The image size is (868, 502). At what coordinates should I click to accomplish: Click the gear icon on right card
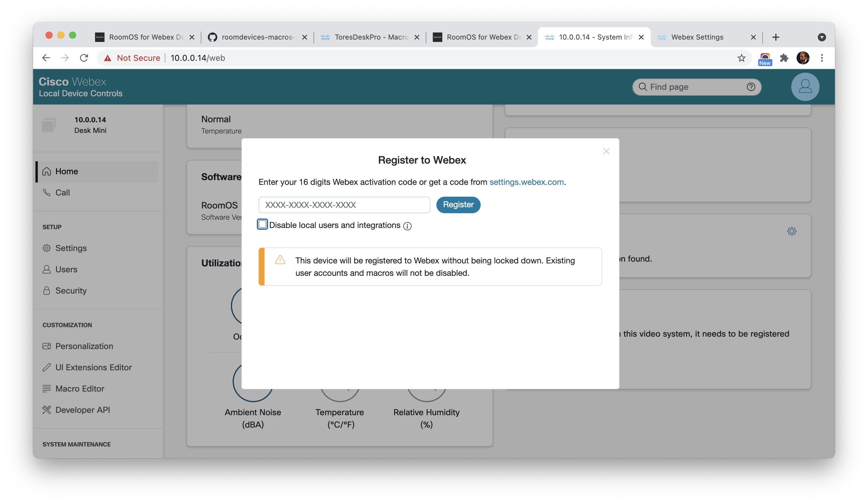point(792,231)
